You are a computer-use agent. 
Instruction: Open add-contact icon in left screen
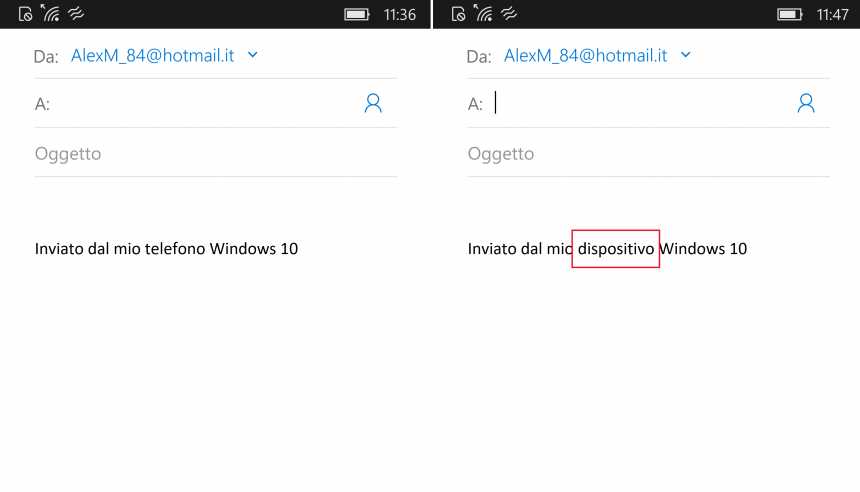tap(373, 103)
